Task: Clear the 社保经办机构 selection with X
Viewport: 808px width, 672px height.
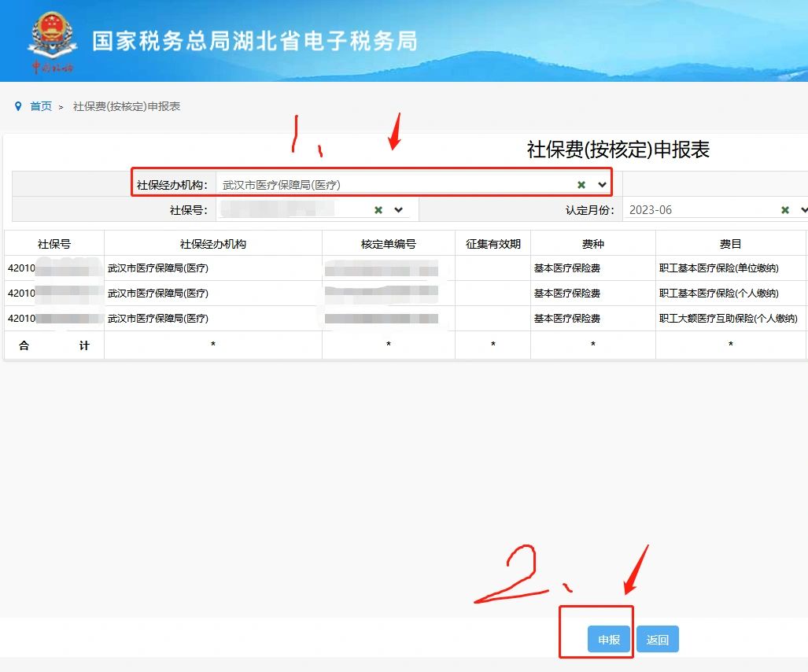Action: click(581, 184)
